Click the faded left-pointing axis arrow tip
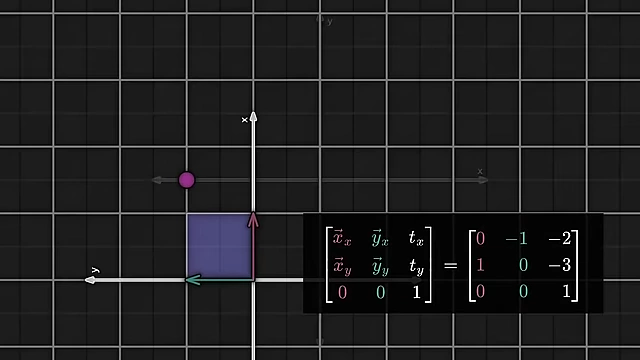 click(156, 180)
